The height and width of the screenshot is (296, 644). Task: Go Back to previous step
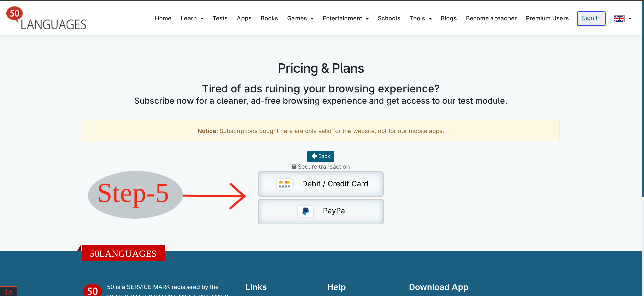321,156
